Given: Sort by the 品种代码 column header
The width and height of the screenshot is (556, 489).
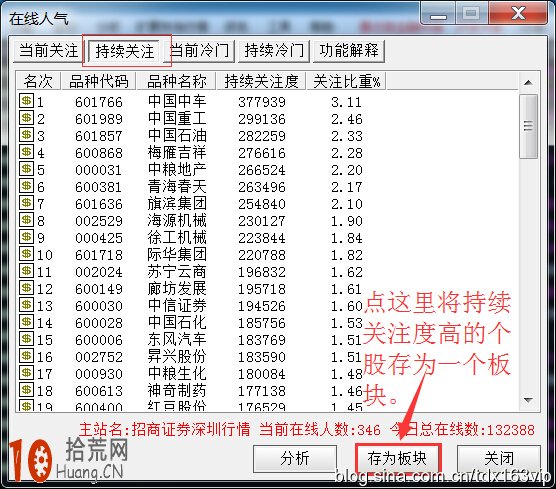Looking at the screenshot, I should (99, 81).
